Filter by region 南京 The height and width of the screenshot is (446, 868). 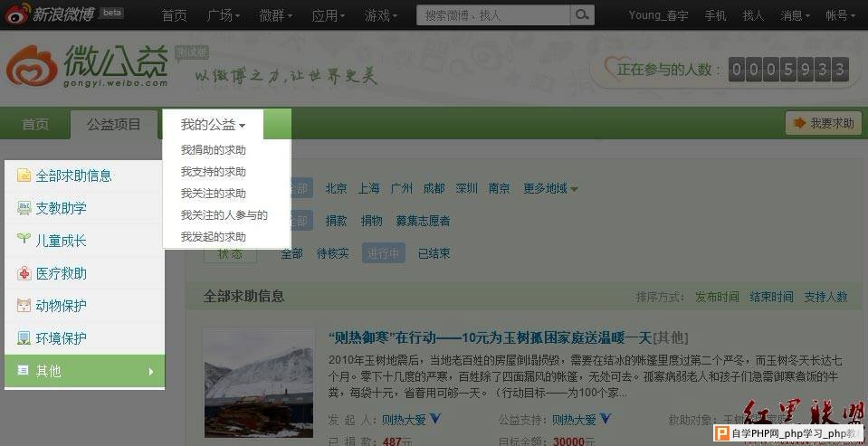500,189
